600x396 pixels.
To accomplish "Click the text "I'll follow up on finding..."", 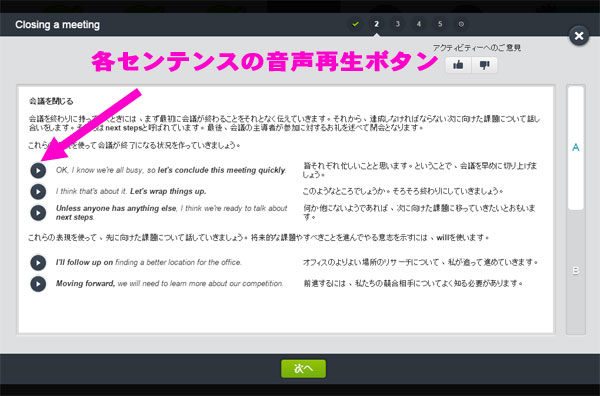I will pyautogui.click(x=149, y=262).
